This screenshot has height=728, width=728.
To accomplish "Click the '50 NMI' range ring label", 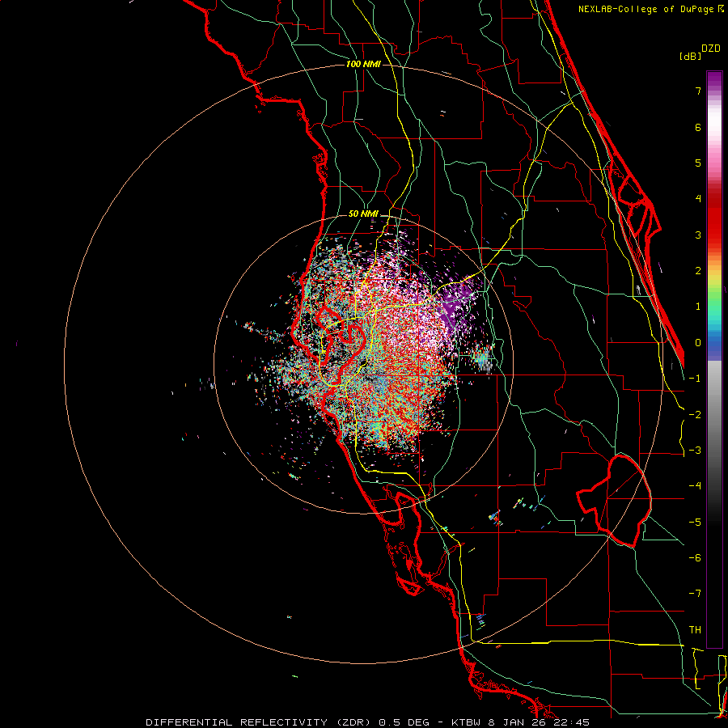I will pos(363,214).
